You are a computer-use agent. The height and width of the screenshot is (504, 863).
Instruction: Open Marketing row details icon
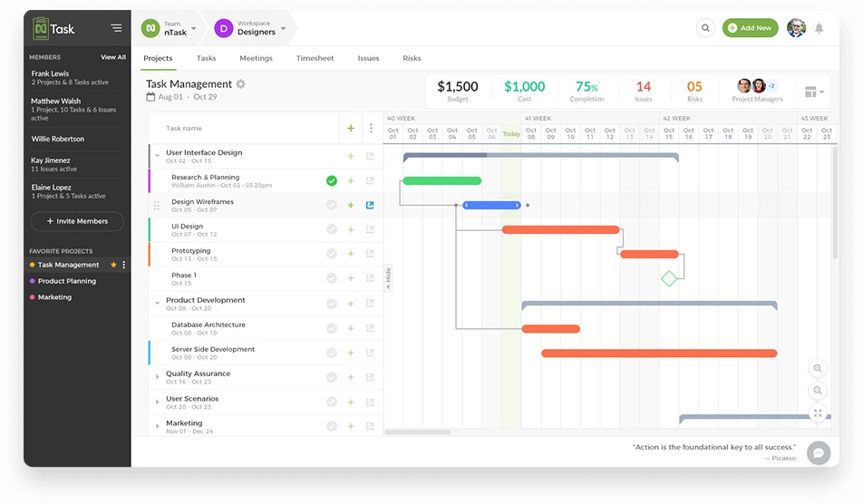pos(370,426)
